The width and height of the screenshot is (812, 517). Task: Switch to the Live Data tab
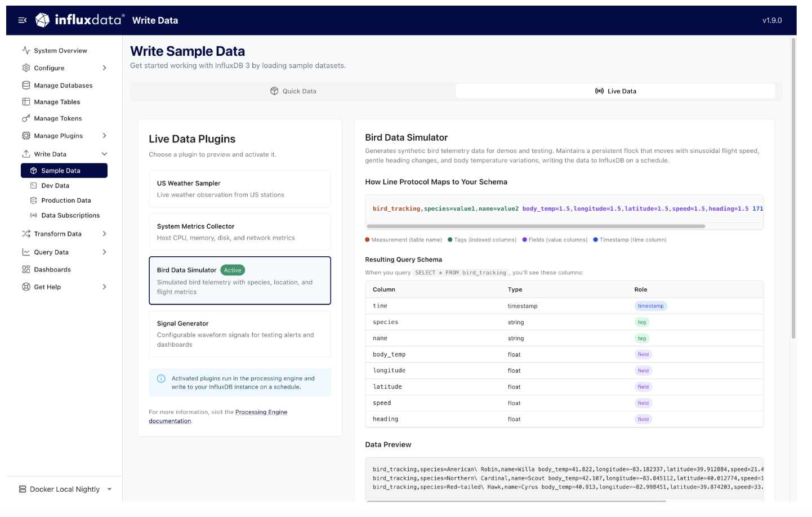(x=615, y=91)
